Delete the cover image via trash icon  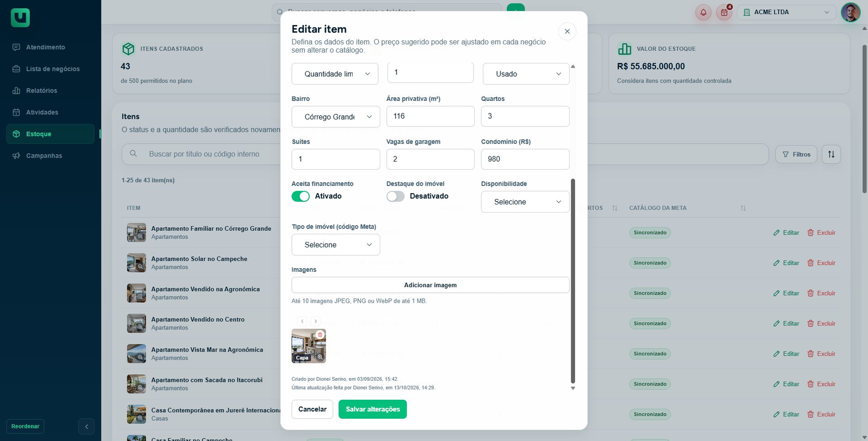(320, 335)
